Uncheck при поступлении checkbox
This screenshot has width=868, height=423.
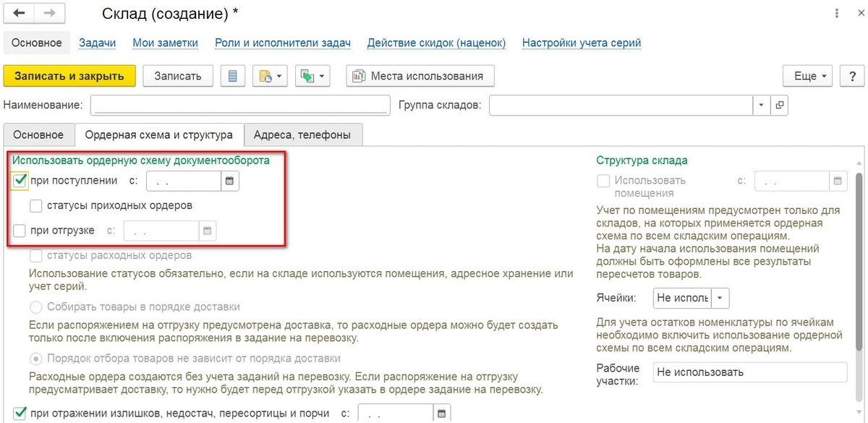coord(19,181)
